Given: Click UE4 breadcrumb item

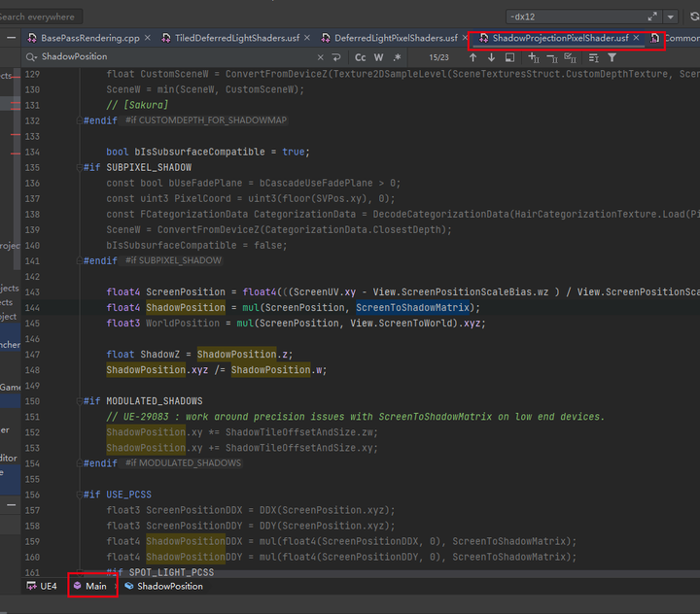Looking at the screenshot, I should pyautogui.click(x=47, y=587).
